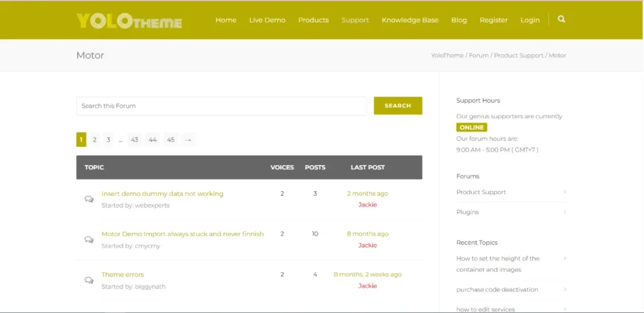
Task: Focus the Search this Forum field
Action: pos(221,106)
